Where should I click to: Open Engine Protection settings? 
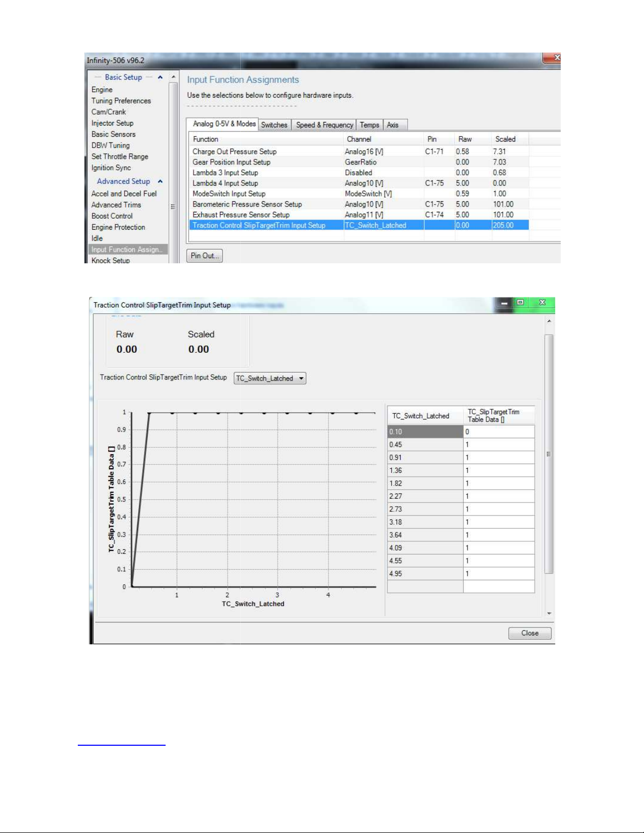pyautogui.click(x=118, y=227)
